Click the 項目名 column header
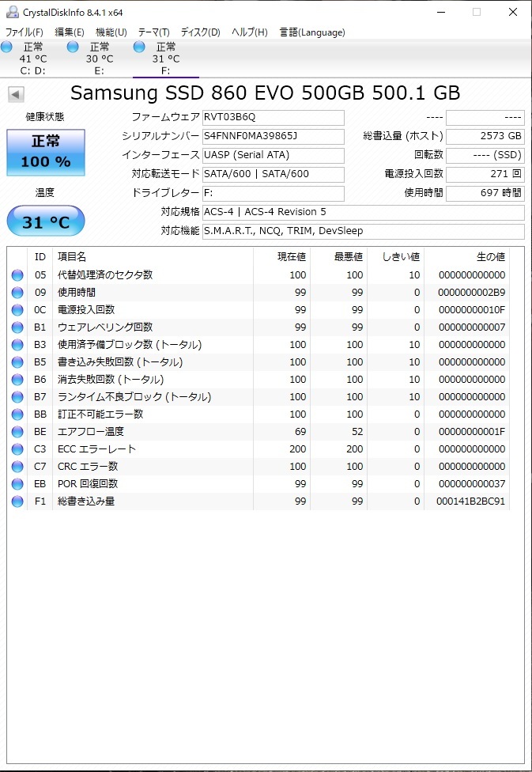 [x=153, y=257]
